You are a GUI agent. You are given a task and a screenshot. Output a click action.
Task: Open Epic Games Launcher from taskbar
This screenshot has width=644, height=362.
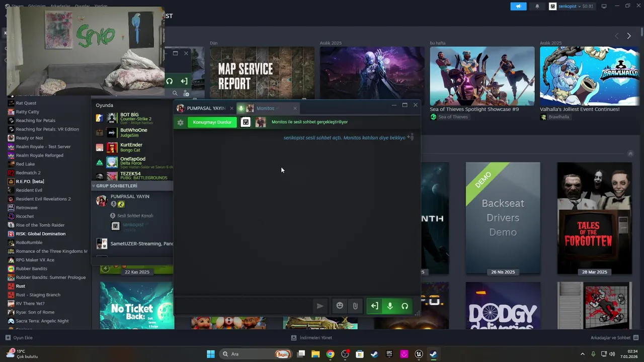coord(389,354)
